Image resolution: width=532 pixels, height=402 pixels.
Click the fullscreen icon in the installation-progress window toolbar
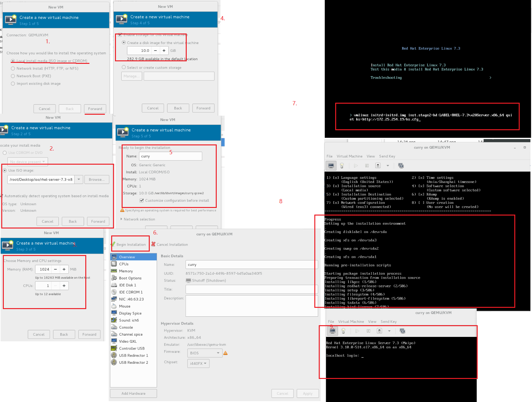[x=401, y=166]
